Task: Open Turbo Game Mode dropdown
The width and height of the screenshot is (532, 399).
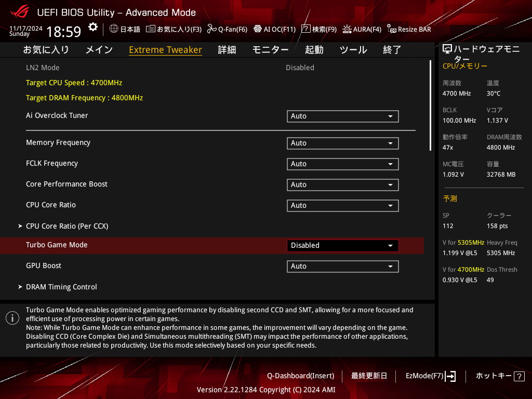Action: [343, 246]
